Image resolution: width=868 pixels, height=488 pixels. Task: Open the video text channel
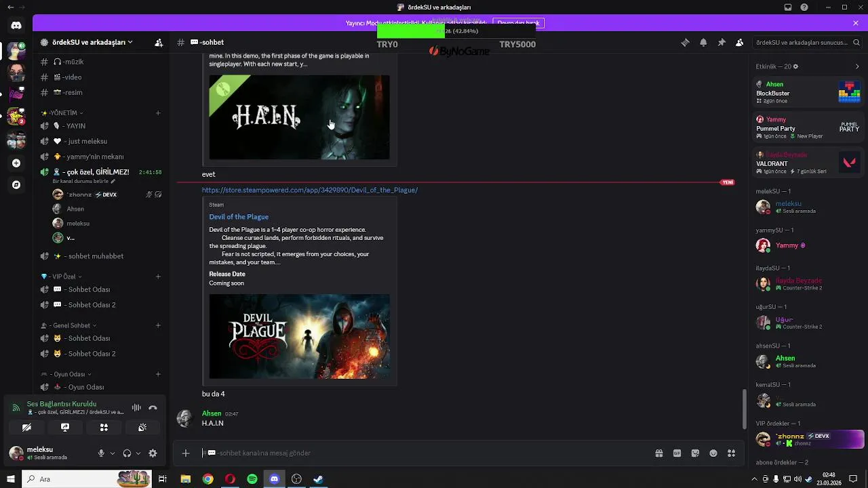[102, 77]
